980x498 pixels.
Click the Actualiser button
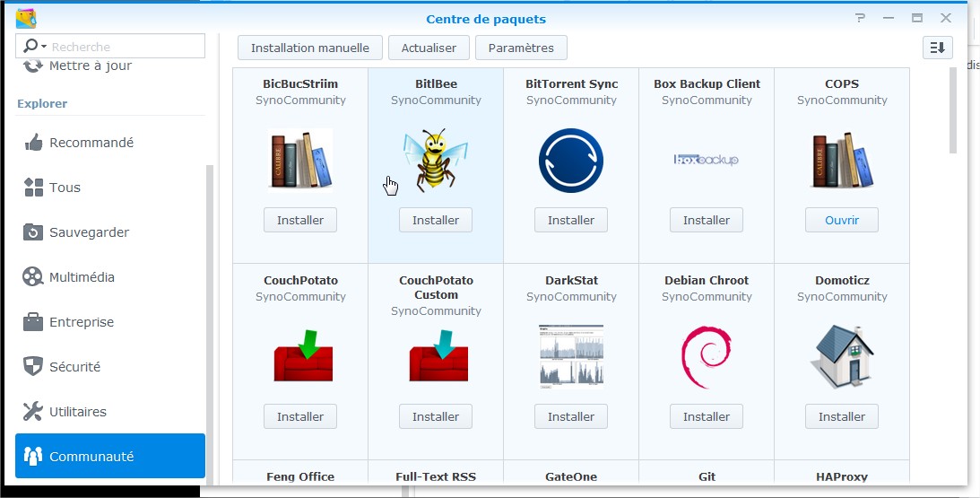click(x=429, y=48)
